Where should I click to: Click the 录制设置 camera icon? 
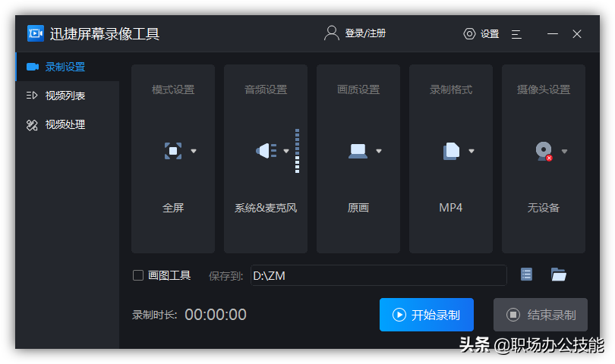pos(32,67)
